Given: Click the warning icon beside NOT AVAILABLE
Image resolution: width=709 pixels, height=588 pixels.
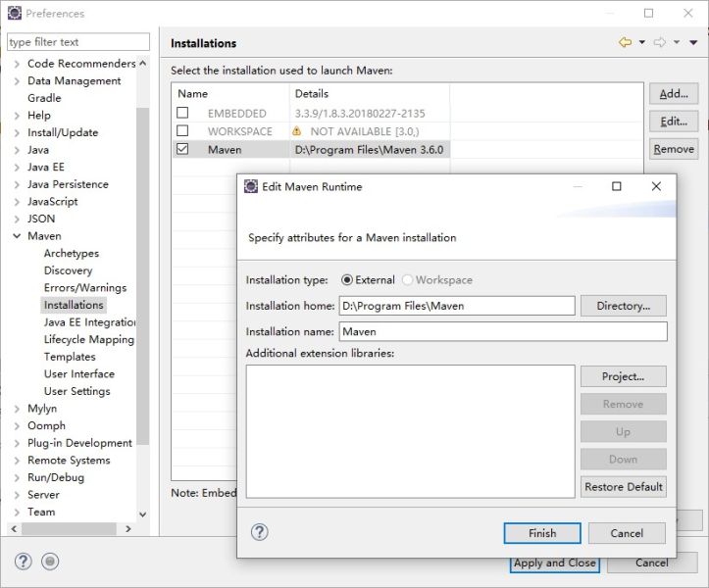Looking at the screenshot, I should (296, 131).
